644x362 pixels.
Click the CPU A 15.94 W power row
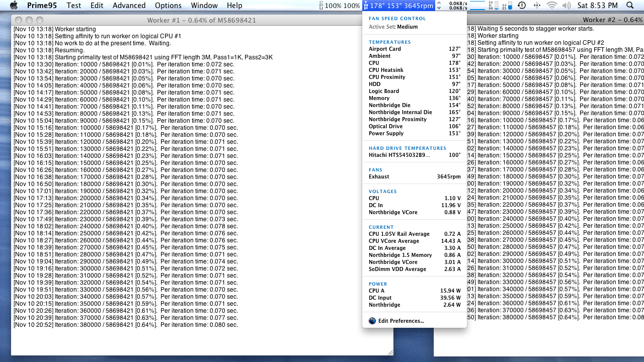(x=415, y=291)
